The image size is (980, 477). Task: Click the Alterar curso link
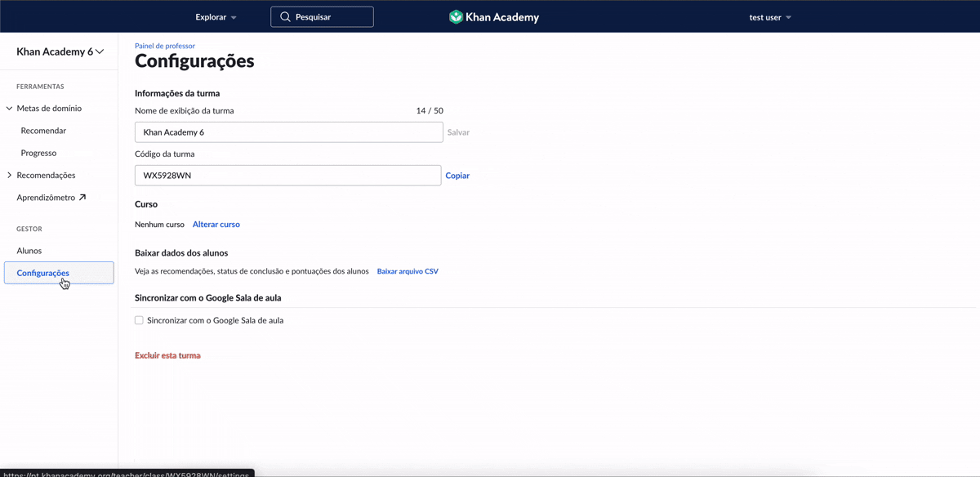[x=216, y=224]
